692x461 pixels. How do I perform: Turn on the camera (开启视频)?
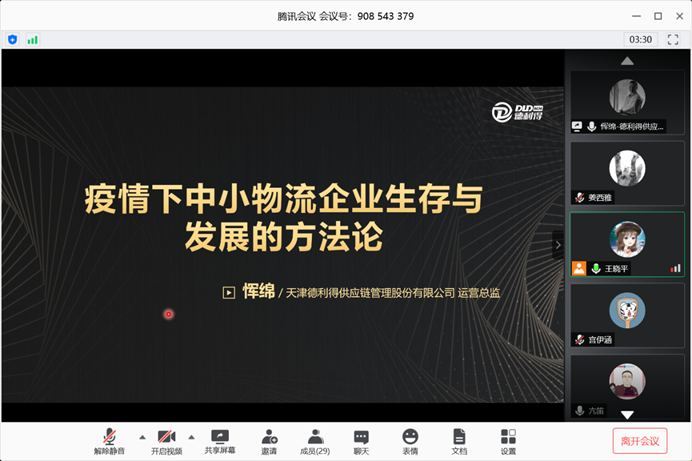point(167,441)
